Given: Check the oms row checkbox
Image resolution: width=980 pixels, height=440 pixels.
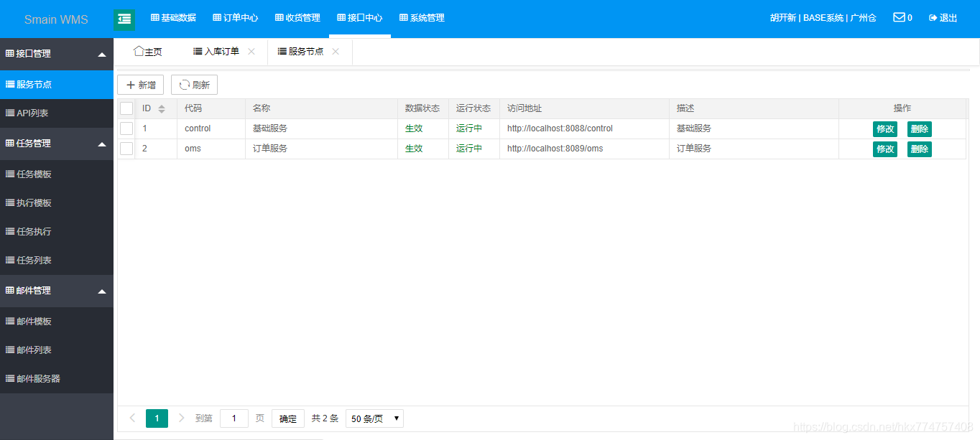Looking at the screenshot, I should click(126, 149).
